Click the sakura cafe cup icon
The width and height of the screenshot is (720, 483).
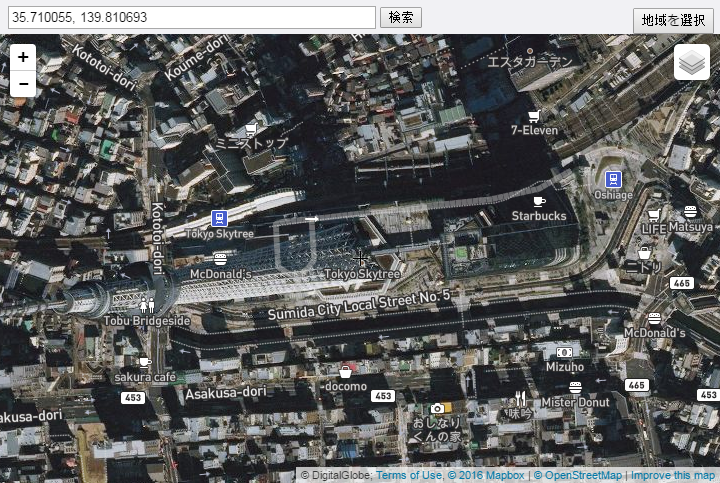coord(145,362)
